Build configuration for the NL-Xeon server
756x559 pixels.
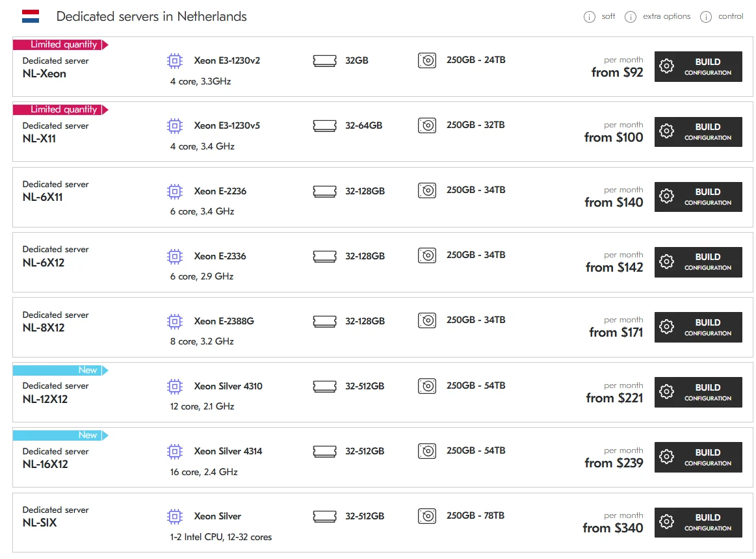click(x=698, y=66)
